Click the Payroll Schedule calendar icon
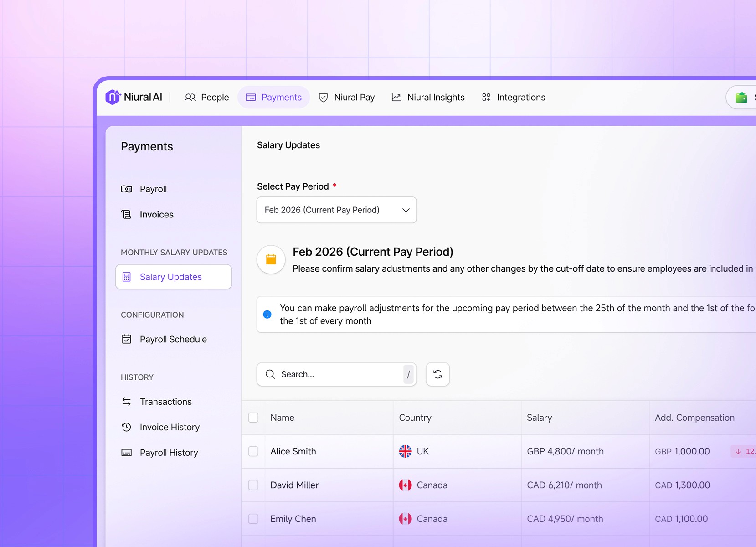 click(127, 339)
